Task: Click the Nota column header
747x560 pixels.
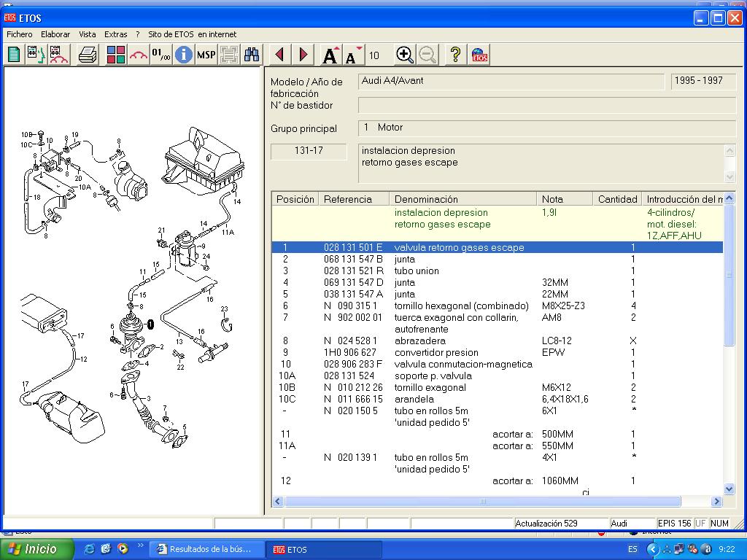Action: pos(565,199)
